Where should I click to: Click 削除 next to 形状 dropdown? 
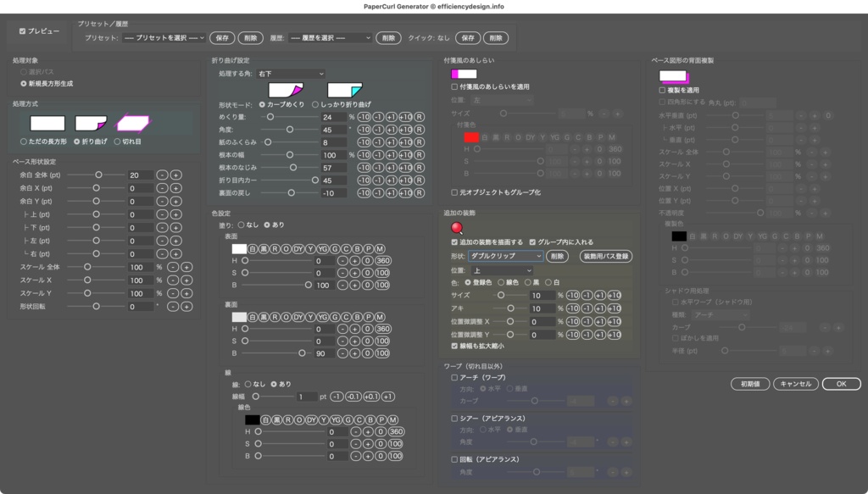(x=558, y=256)
